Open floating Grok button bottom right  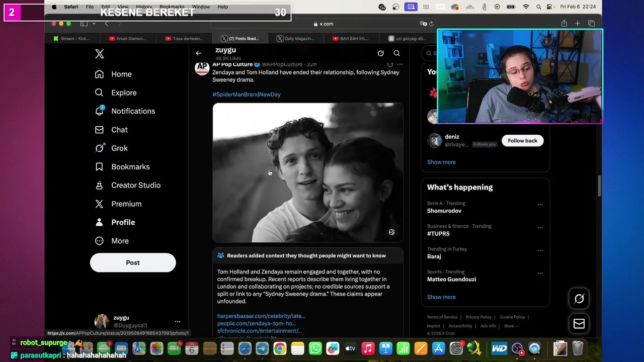(579, 299)
